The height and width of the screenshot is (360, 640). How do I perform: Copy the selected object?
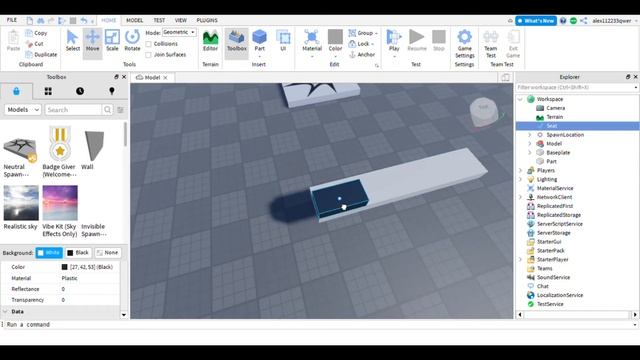pos(36,33)
